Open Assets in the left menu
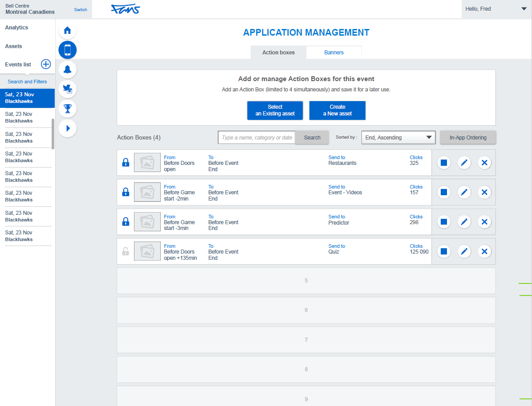Viewport: 532px width, 406px height. [13, 46]
